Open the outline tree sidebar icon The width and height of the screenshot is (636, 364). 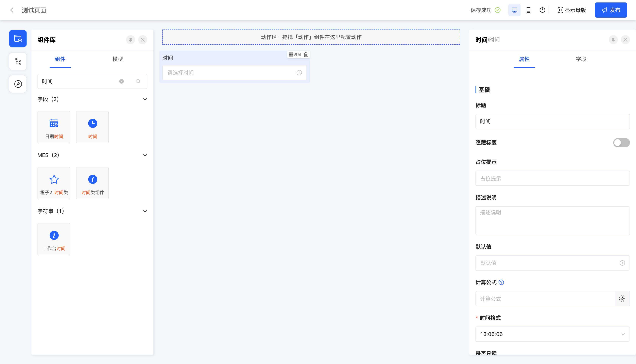(x=18, y=61)
